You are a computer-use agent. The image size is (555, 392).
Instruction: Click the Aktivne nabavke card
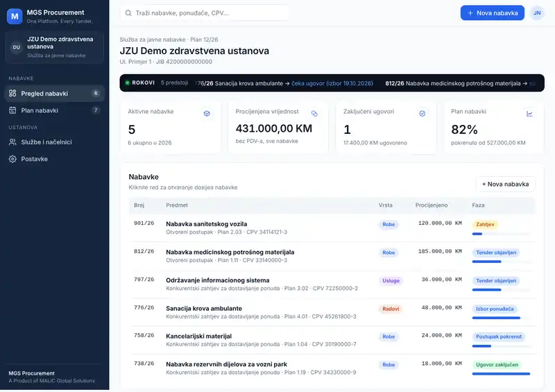tap(171, 127)
